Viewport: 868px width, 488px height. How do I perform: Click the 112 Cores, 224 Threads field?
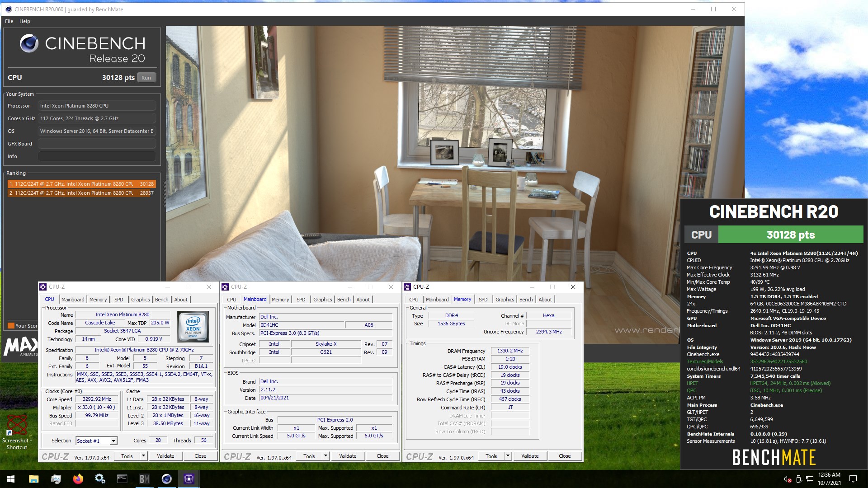pos(97,118)
